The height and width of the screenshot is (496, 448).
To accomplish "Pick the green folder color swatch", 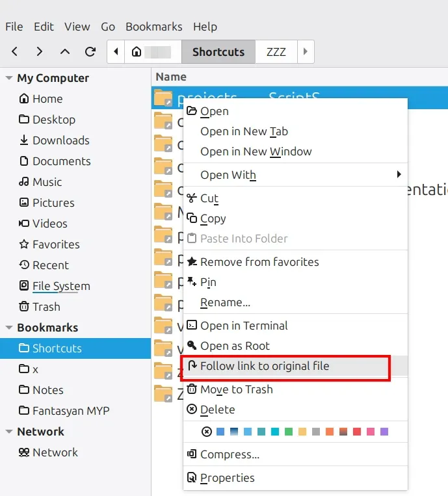I will click(x=289, y=432).
